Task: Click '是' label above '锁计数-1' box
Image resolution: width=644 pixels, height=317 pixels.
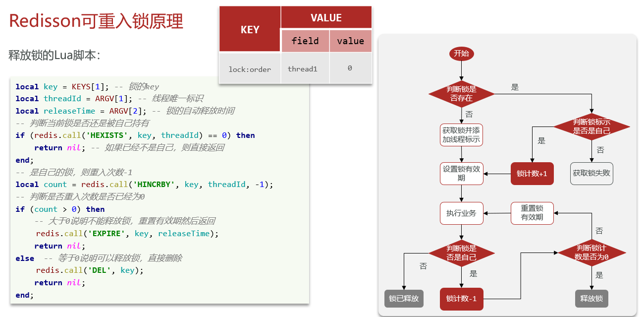Action: 473,273
